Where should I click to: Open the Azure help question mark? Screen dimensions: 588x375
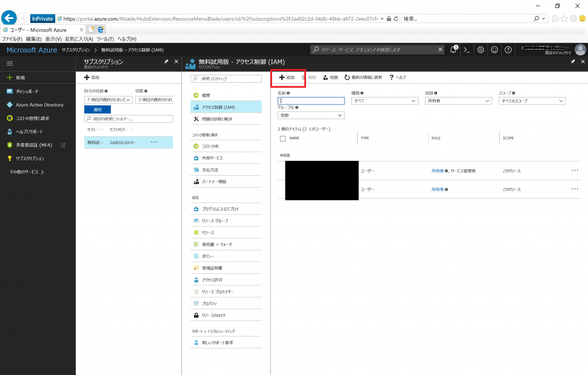point(508,49)
